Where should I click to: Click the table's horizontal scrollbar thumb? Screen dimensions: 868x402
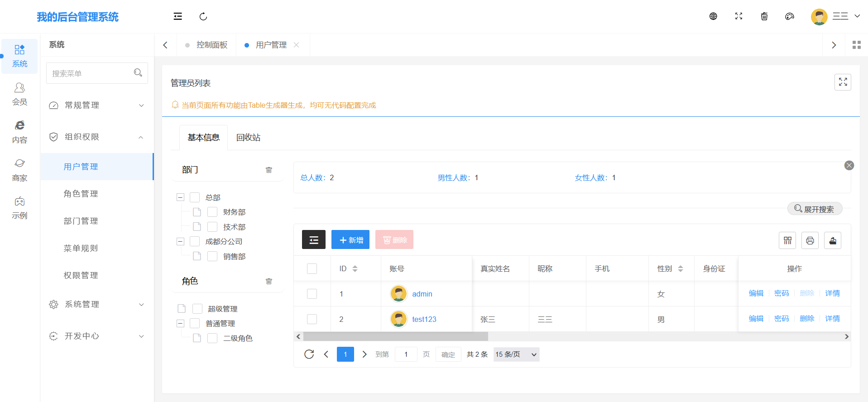[x=395, y=336]
